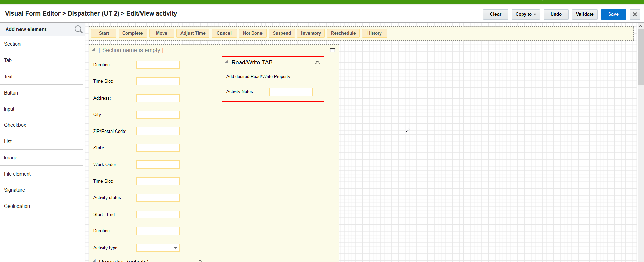Click the "Work Order:" label
The width and height of the screenshot is (644, 262).
coord(105,164)
